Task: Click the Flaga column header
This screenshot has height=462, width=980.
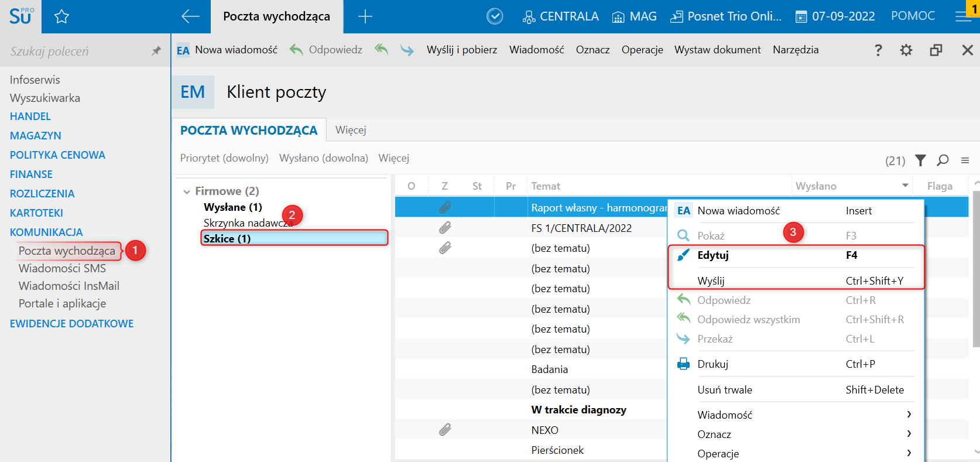Action: tap(940, 186)
